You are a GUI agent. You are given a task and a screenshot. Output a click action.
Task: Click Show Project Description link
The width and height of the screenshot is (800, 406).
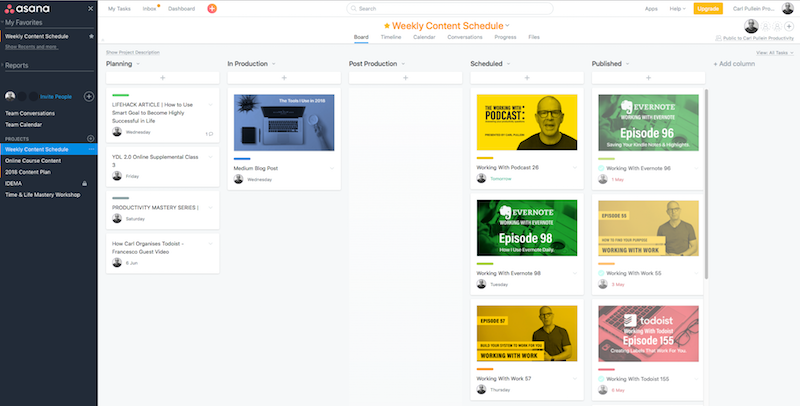[x=133, y=53]
